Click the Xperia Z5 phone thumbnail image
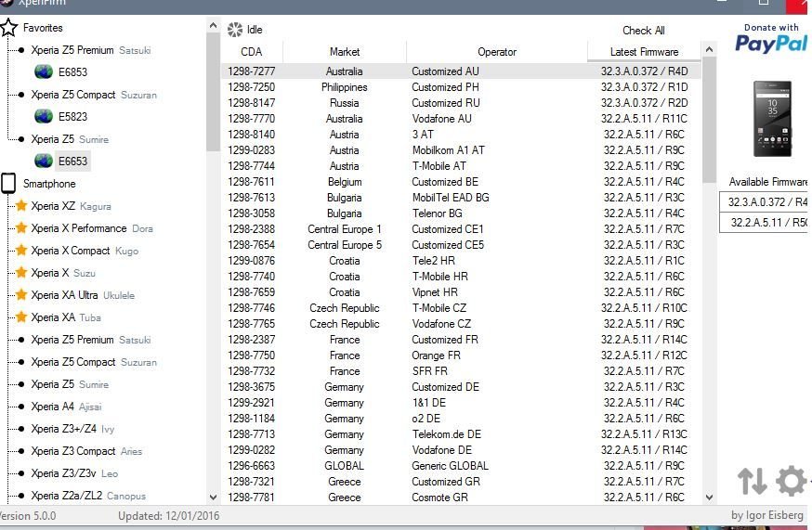This screenshot has width=812, height=530. (x=772, y=118)
